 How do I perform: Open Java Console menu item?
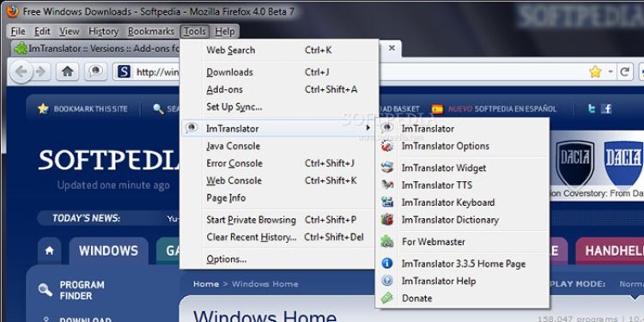click(x=279, y=146)
